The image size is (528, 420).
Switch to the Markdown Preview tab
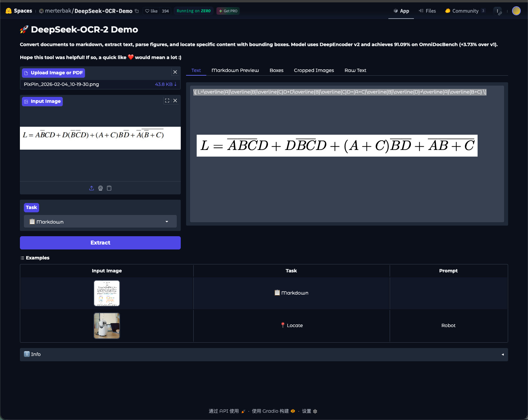coord(235,70)
